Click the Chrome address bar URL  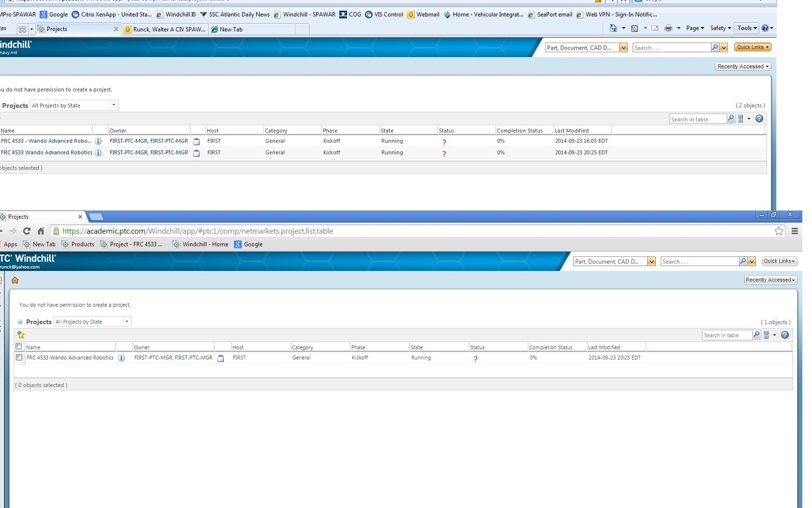198,231
